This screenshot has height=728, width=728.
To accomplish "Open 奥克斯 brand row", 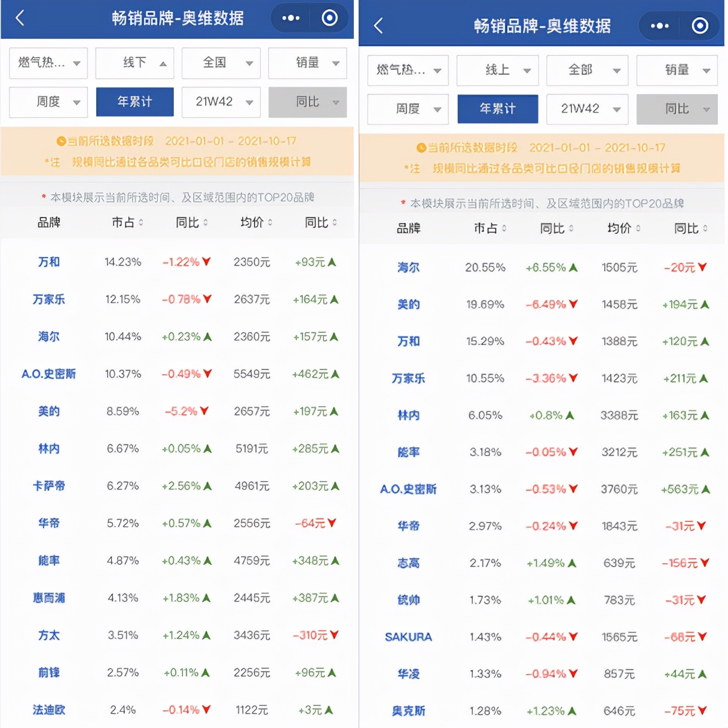I will point(409,711).
